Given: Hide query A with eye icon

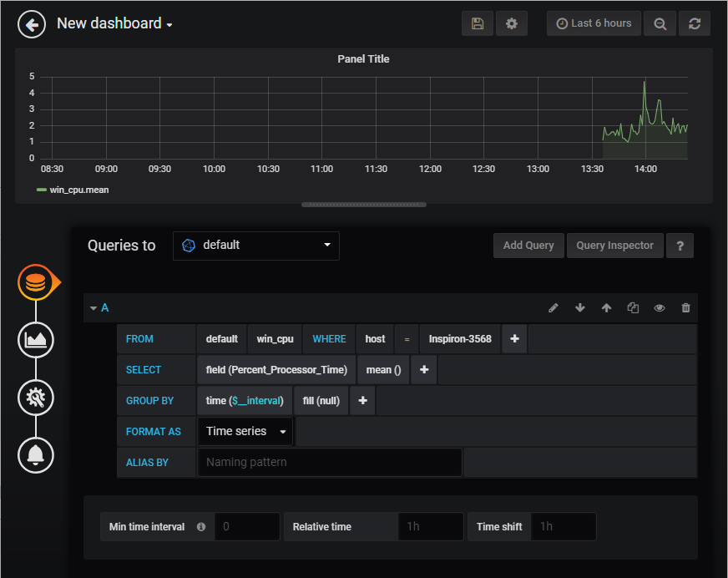Looking at the screenshot, I should pos(660,307).
